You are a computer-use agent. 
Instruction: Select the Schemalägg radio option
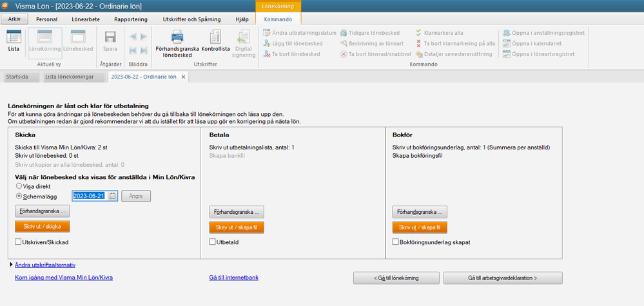pos(19,196)
